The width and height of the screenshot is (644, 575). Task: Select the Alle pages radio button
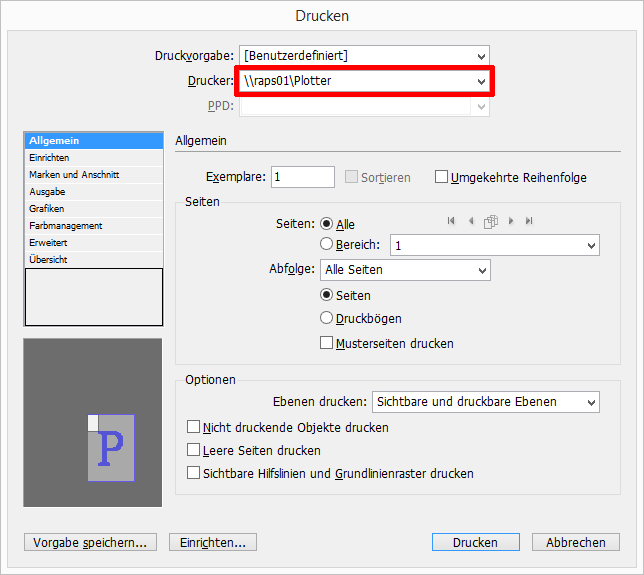(x=327, y=224)
